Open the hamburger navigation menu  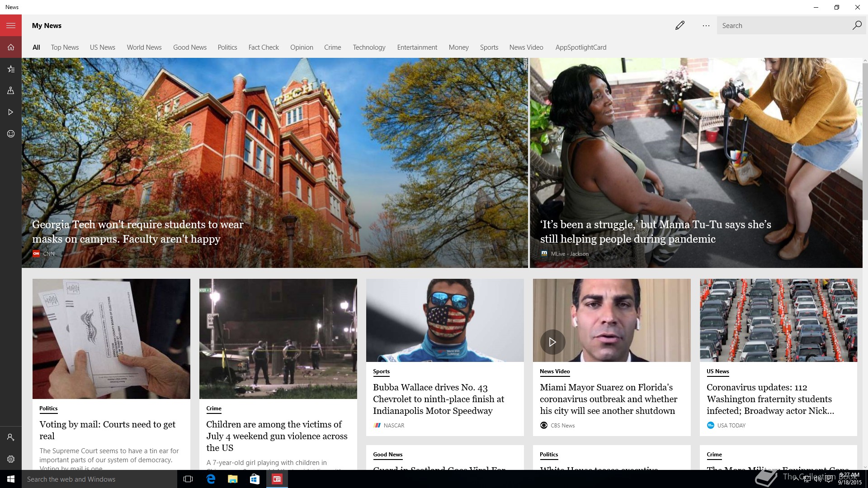(x=11, y=26)
